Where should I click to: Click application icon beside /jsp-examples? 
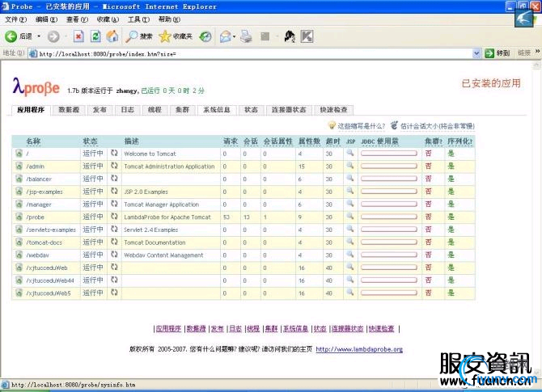19,192
